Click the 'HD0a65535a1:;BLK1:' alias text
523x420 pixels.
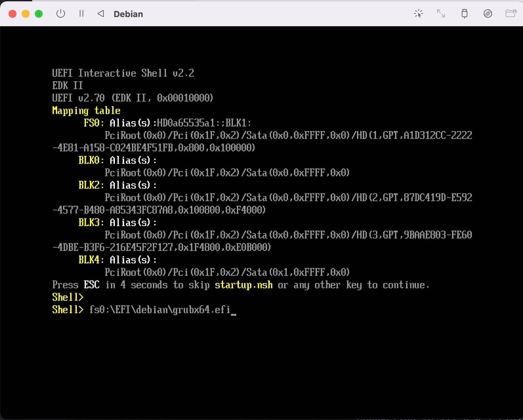point(204,123)
